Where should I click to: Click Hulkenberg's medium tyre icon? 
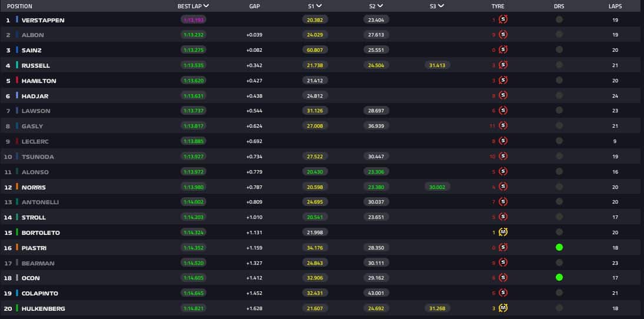[x=503, y=308]
